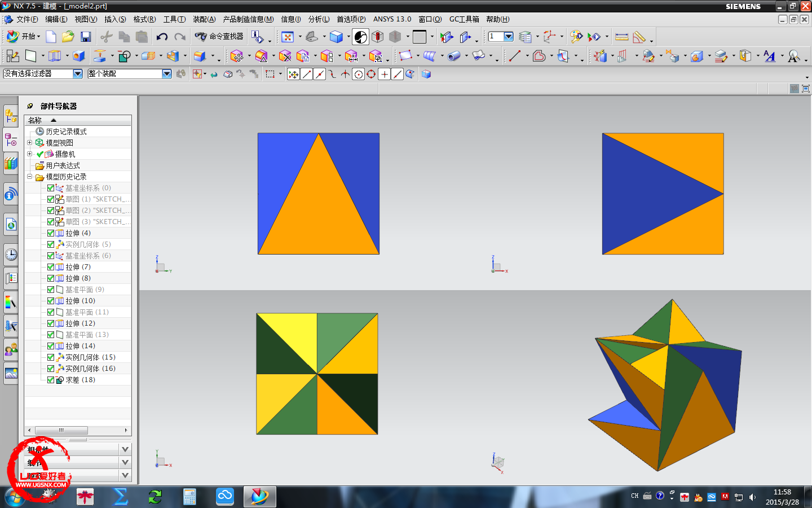Click the Fit view icon
Viewport: 812px width, 508px height.
point(288,37)
